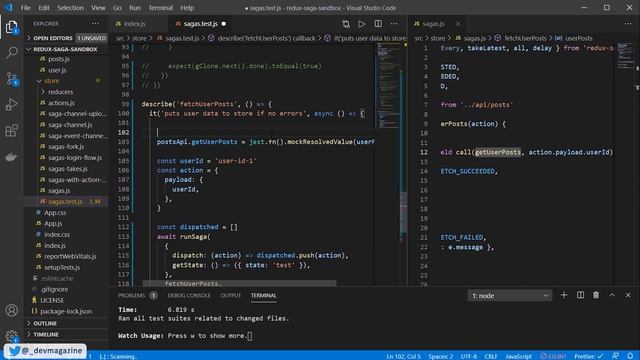This screenshot has width=640, height=360.
Task: Open the Docker view icon
Action: [x=11, y=157]
